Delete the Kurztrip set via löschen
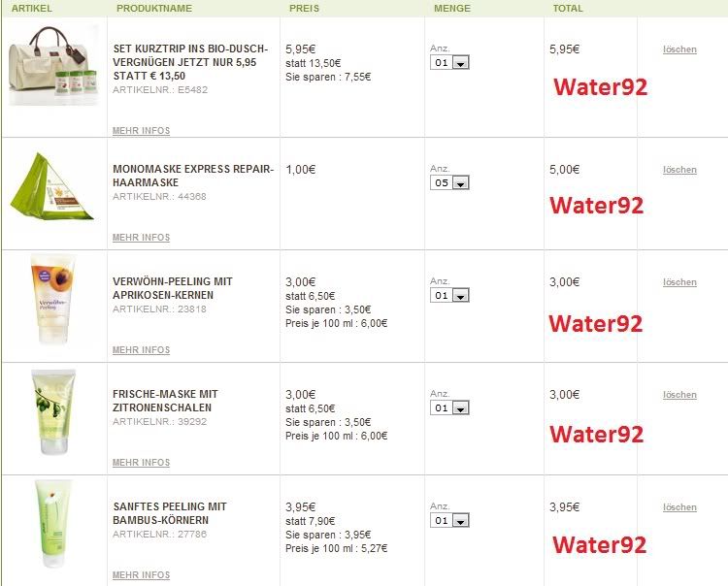The width and height of the screenshot is (728, 586). coord(679,49)
